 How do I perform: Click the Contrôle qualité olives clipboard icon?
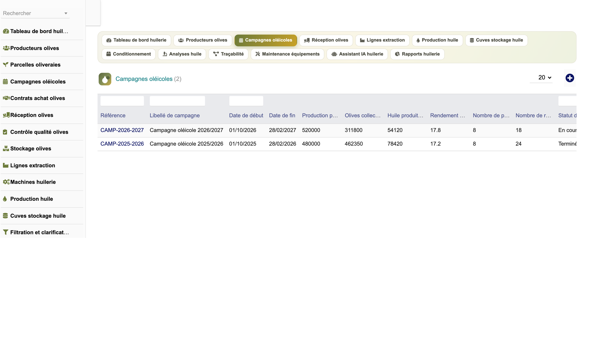5,132
